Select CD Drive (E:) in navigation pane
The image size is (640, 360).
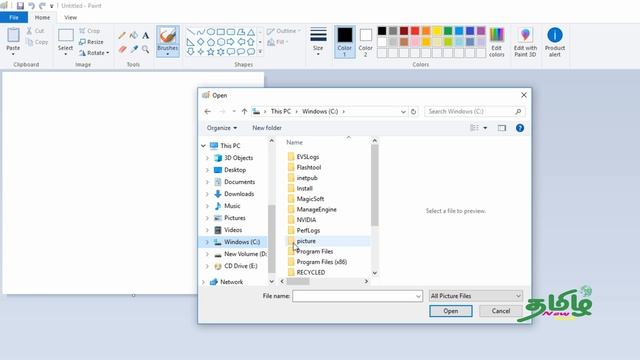tap(240, 266)
